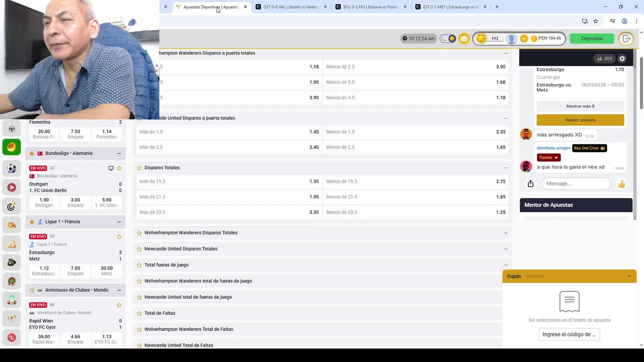Screen dimensions: 644x362
Task: Open the envelope messages icon
Action: pos(464,39)
